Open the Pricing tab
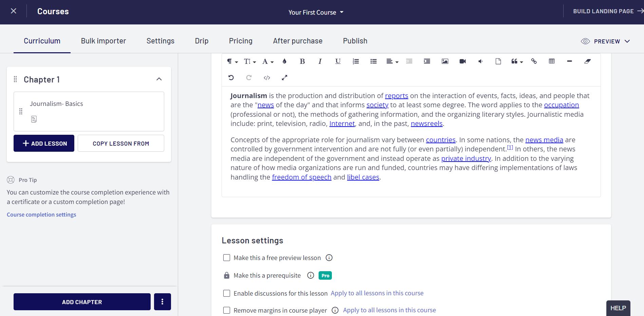Screen dimensions: 644x316 click(x=241, y=41)
